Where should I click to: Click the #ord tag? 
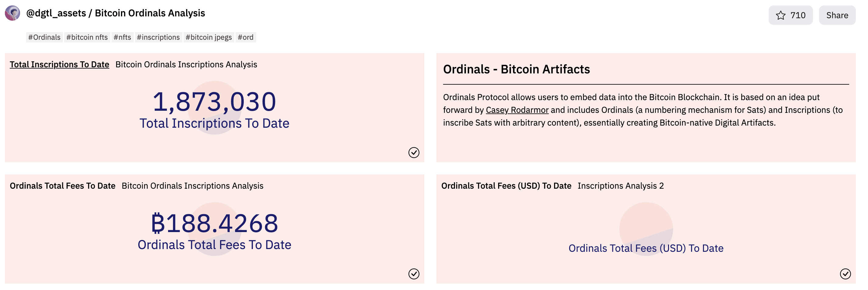(x=246, y=37)
